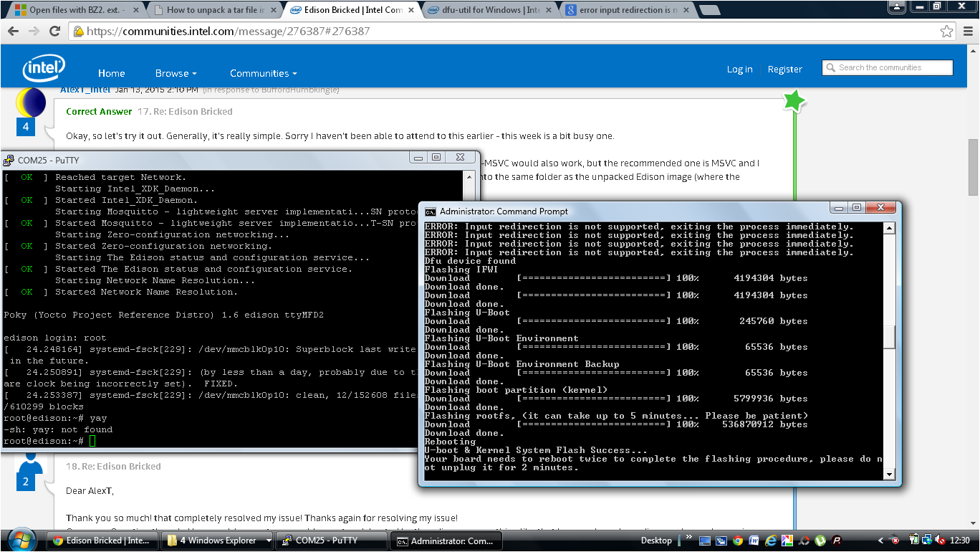
Task: Click the browser page vertical scrollbar thumb
Action: [x=974, y=167]
